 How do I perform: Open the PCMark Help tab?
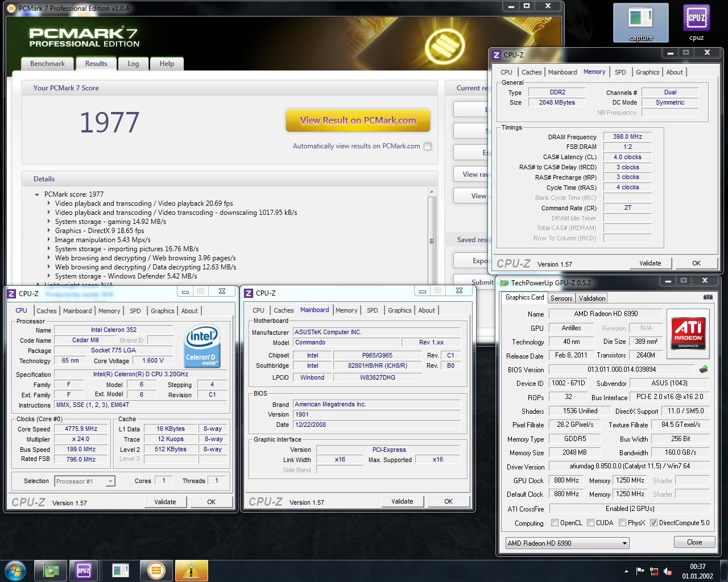(167, 64)
